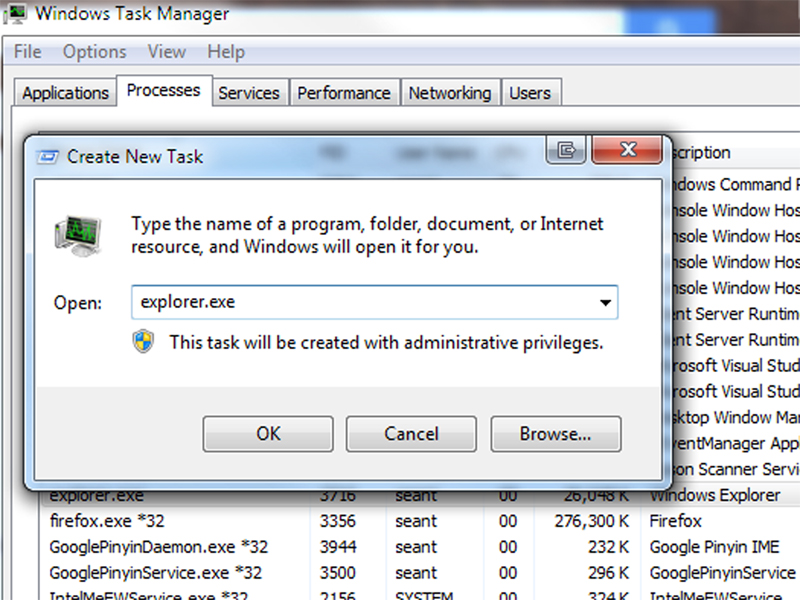The height and width of the screenshot is (600, 800).
Task: Select the Processes tab
Action: 164,90
